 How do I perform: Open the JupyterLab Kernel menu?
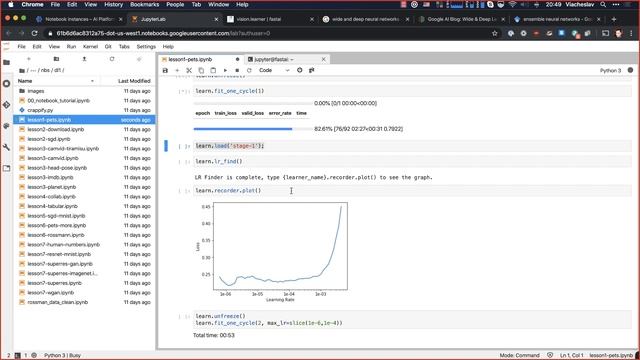coord(90,47)
